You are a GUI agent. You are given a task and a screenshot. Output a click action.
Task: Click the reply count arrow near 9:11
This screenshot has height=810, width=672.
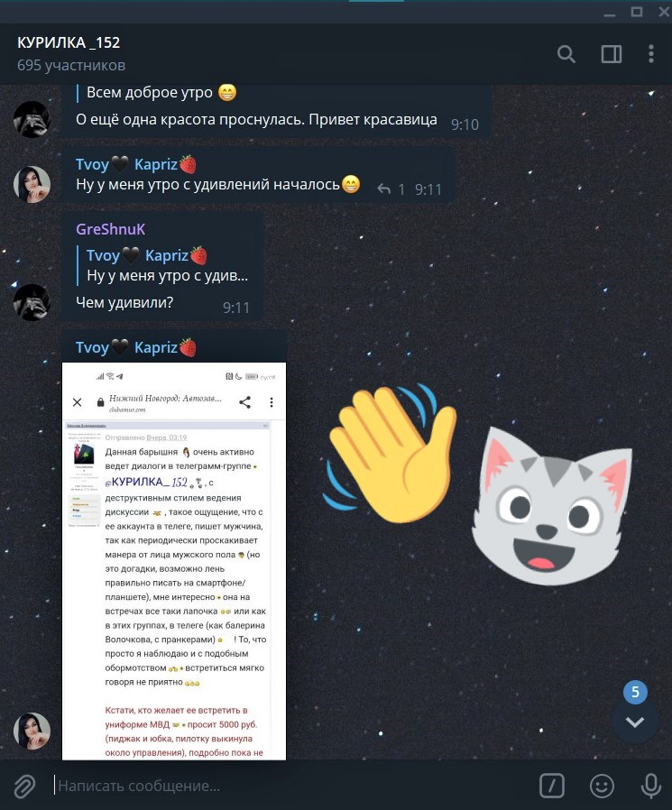coord(390,189)
